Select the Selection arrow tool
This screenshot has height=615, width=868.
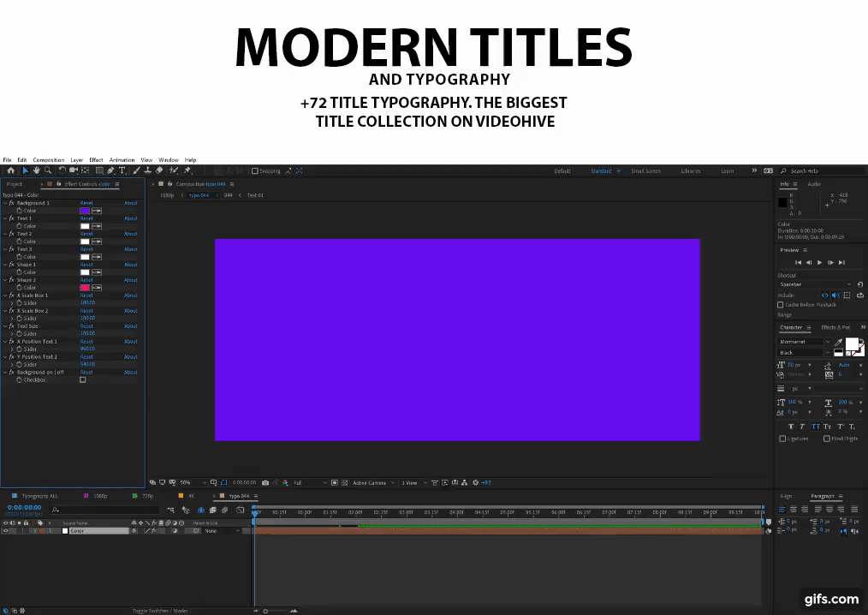(25, 170)
